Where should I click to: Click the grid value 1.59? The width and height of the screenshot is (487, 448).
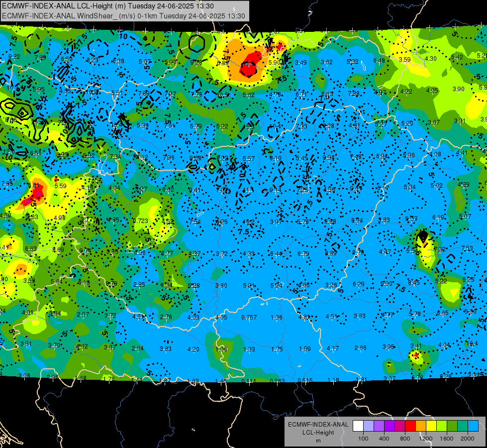coord(305,349)
